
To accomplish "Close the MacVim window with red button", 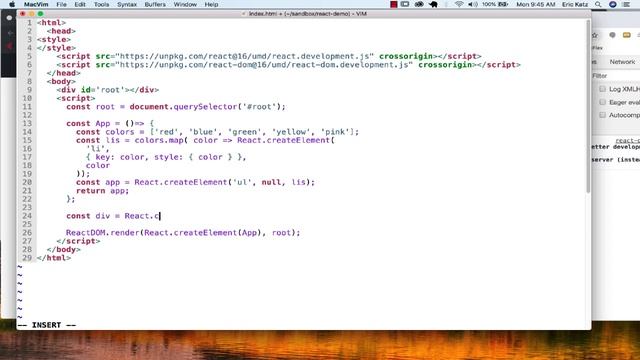I will [22, 14].
